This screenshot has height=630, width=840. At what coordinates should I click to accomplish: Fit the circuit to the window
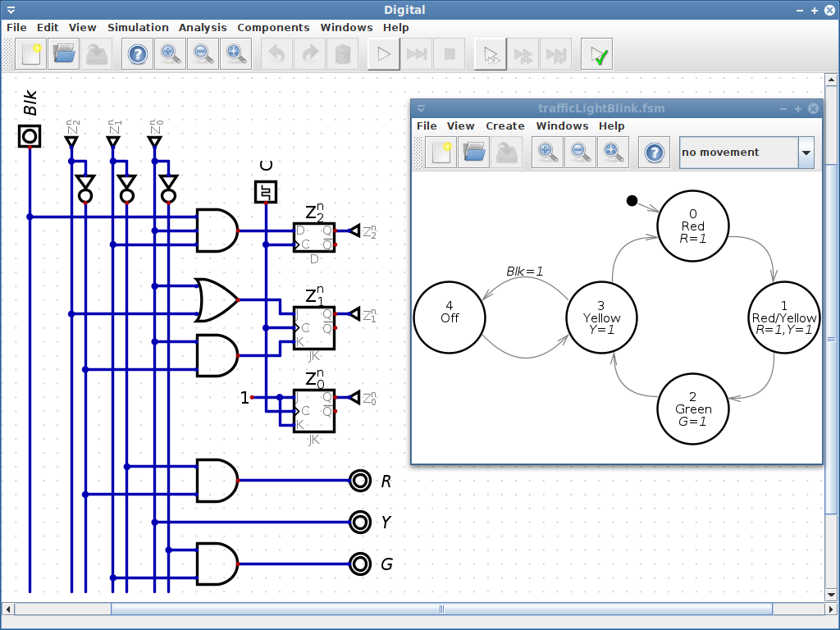pyautogui.click(x=236, y=54)
